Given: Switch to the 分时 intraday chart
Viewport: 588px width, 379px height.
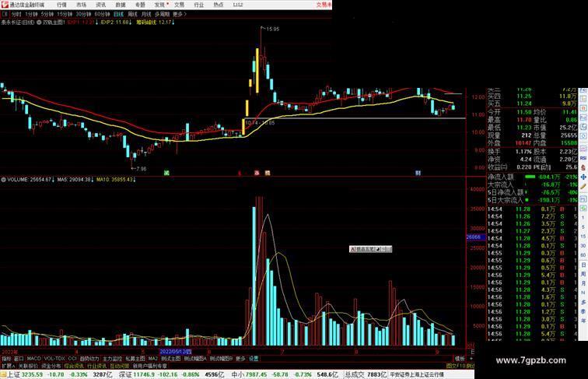Looking at the screenshot, I should (x=16, y=14).
